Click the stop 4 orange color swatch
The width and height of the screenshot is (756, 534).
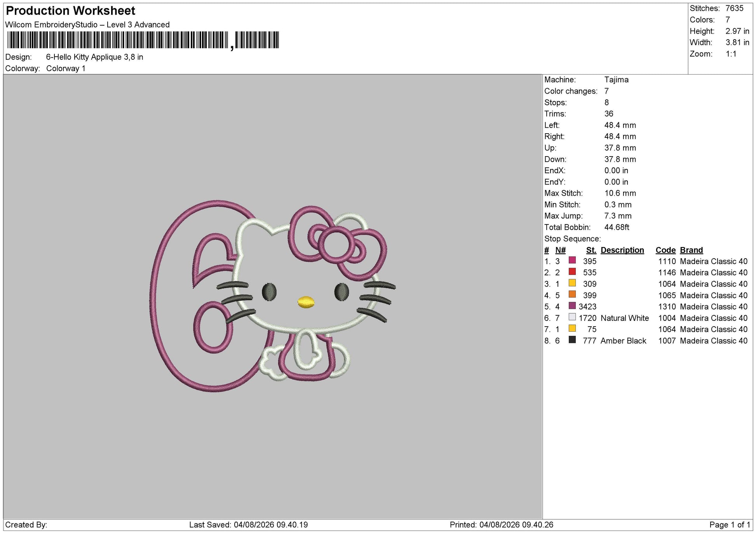pyautogui.click(x=572, y=294)
